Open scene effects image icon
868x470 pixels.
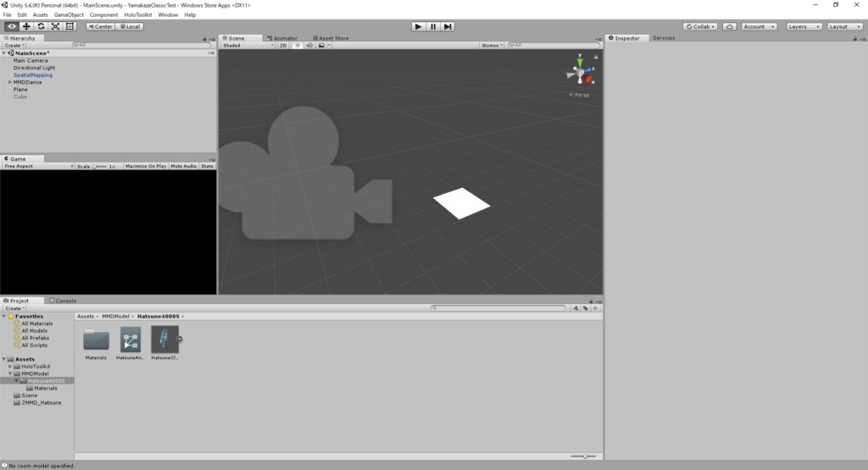(x=321, y=46)
